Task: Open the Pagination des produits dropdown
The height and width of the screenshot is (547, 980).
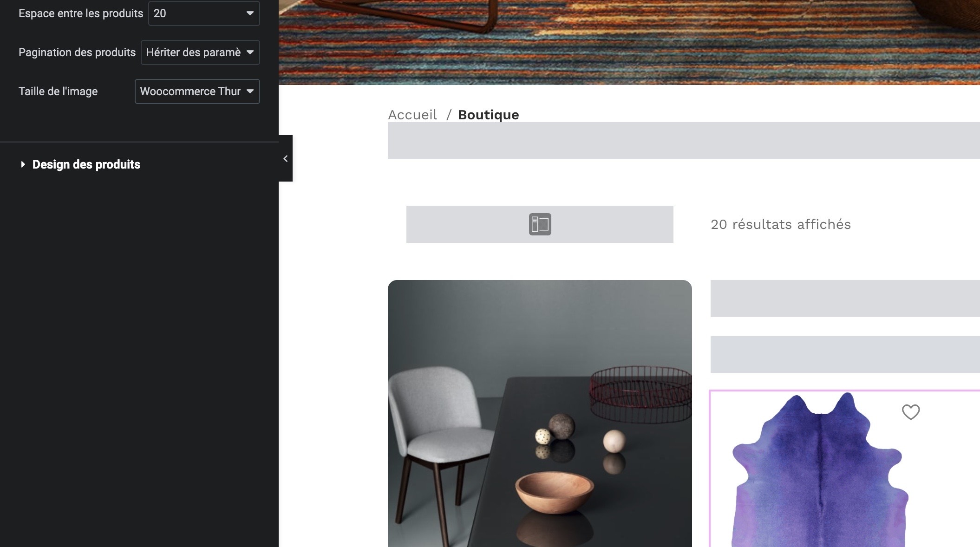Action: 200,52
